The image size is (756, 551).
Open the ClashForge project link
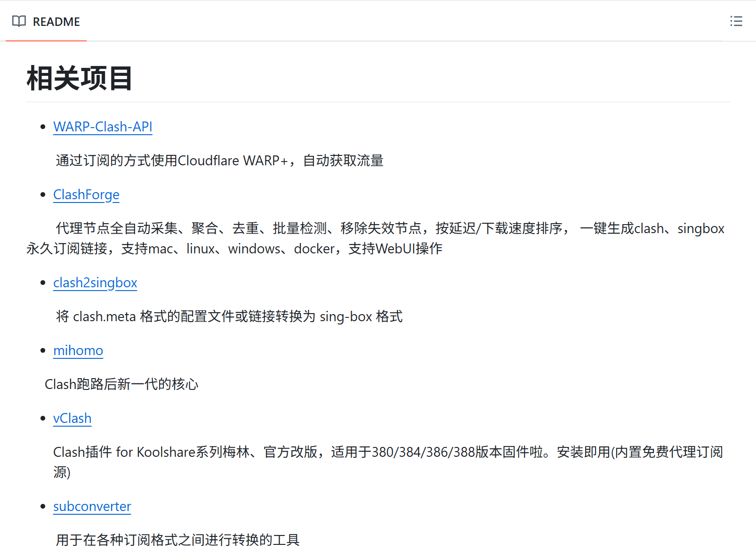coord(86,194)
